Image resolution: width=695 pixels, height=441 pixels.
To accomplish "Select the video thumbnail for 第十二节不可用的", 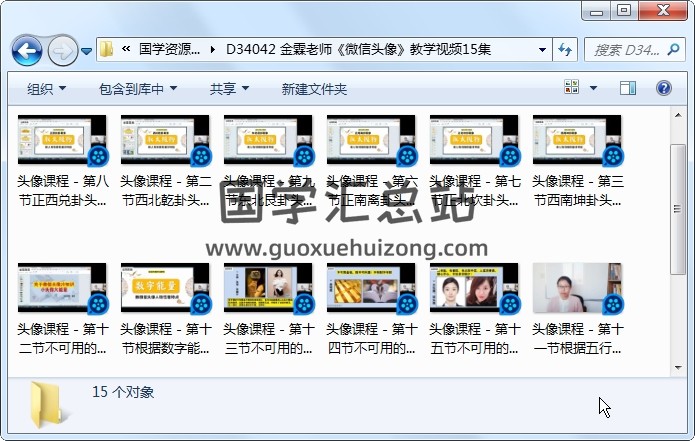I will [x=62, y=288].
